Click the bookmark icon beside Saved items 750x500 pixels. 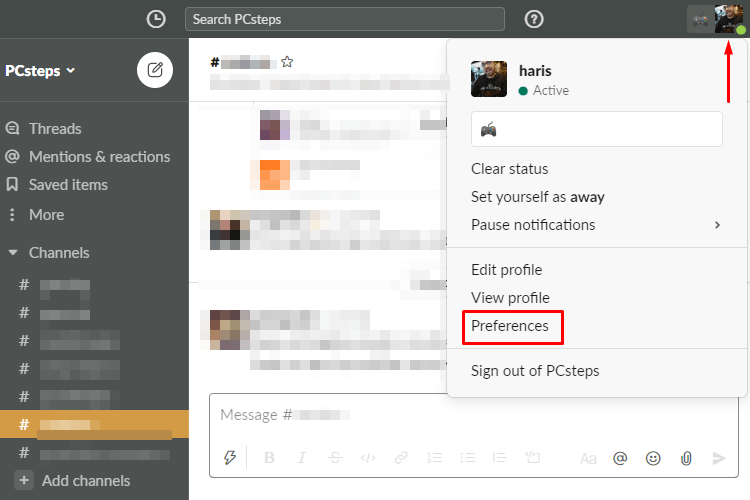[12, 184]
